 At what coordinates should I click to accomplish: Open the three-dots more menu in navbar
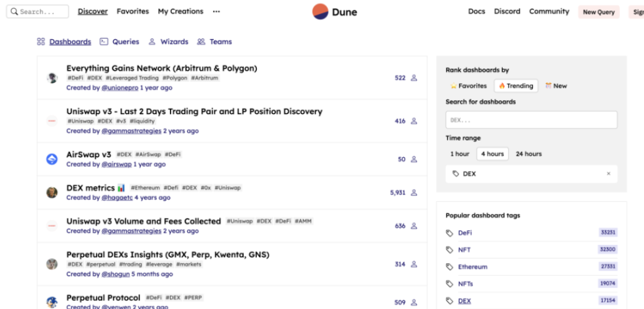(216, 12)
